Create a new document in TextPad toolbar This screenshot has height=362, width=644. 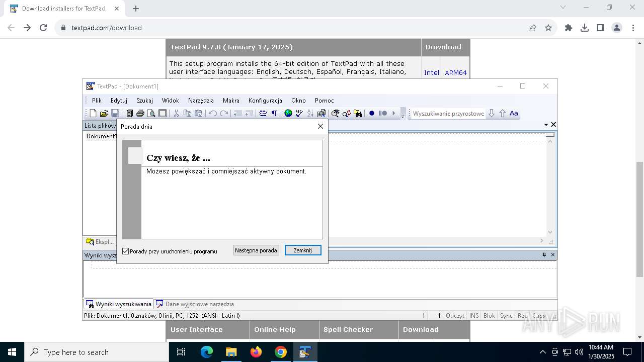tap(93, 113)
